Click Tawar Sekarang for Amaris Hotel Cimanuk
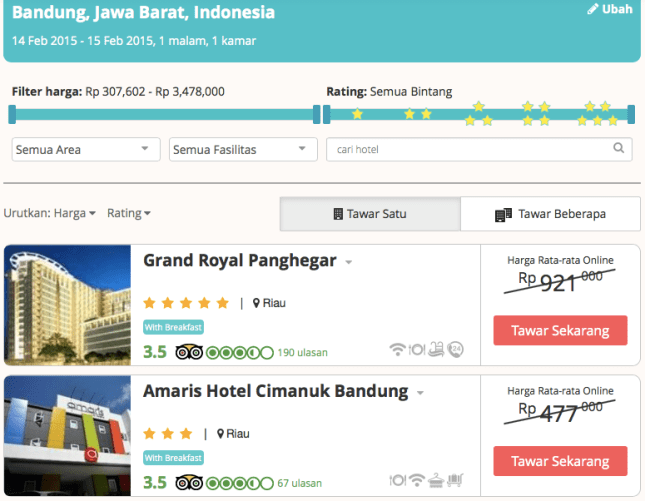645x501 pixels. tap(560, 461)
